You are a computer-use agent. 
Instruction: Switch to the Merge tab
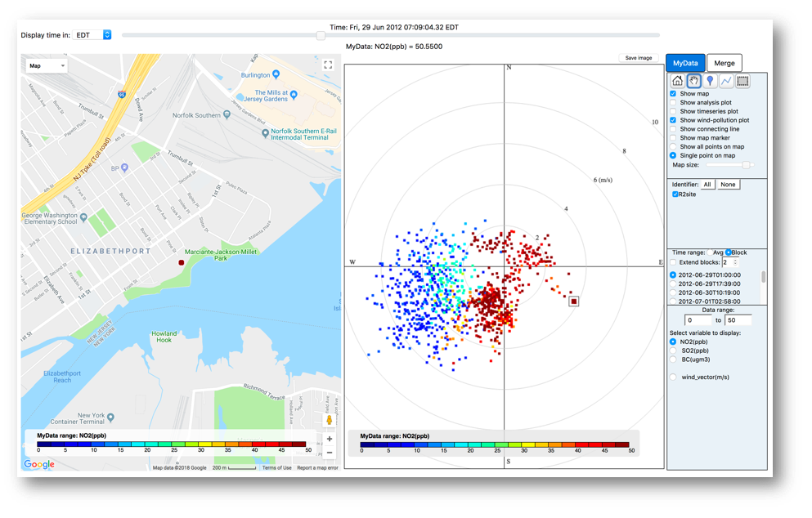click(x=724, y=63)
